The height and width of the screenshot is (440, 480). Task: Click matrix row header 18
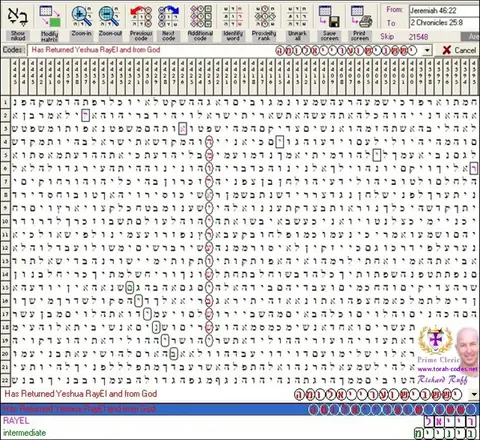pos(5,327)
